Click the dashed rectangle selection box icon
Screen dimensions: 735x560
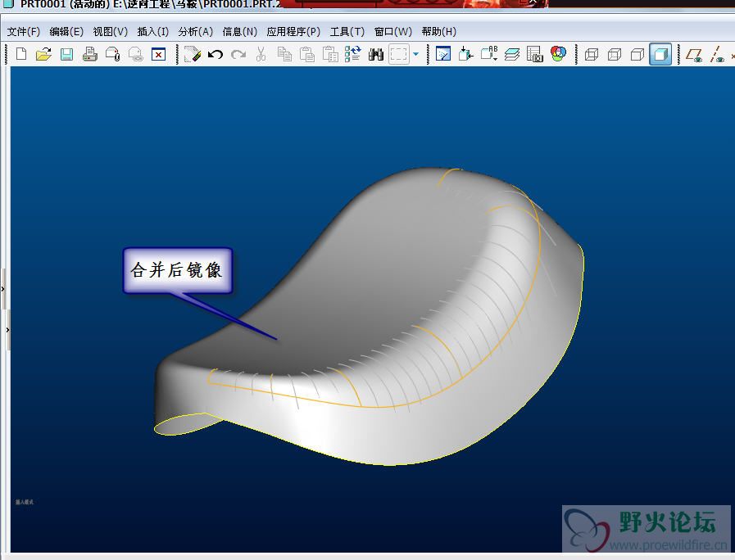[399, 54]
